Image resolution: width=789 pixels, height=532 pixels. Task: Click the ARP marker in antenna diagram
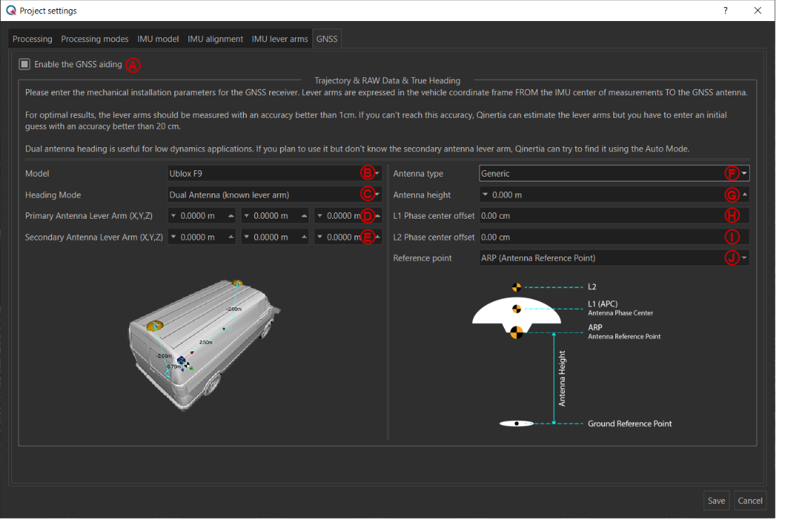tap(517, 333)
